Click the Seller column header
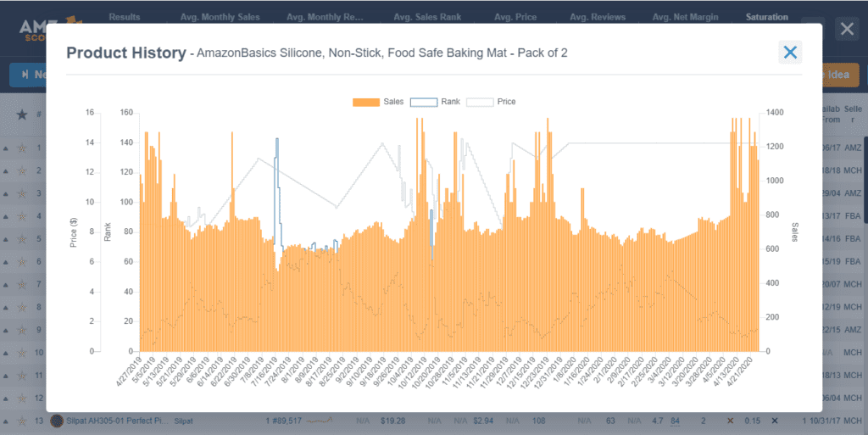Screen dimensions: 868x435 tap(853, 114)
